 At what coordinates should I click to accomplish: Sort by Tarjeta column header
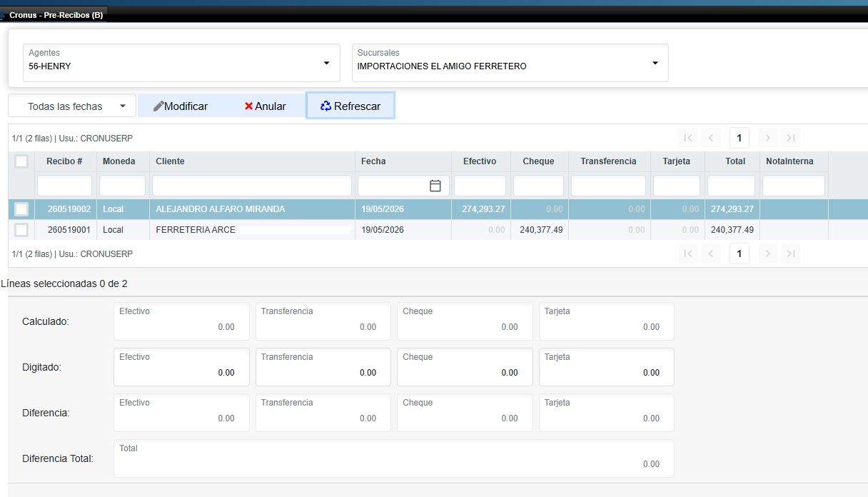point(677,161)
